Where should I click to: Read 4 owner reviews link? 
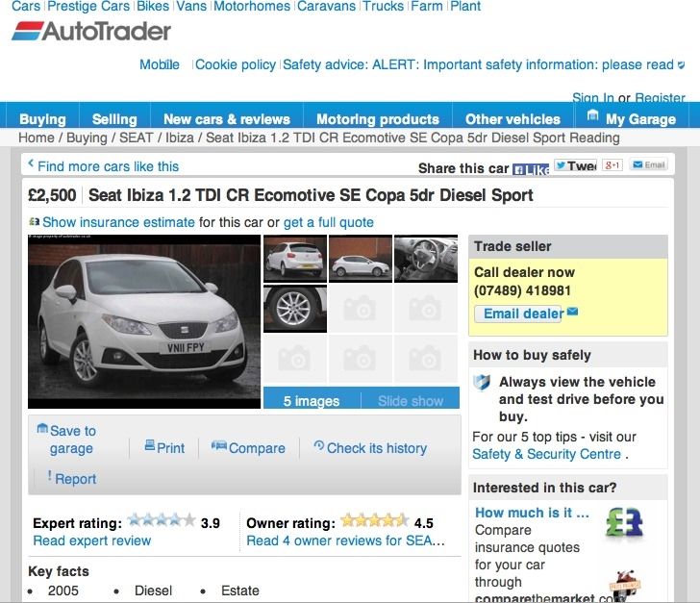coord(345,540)
